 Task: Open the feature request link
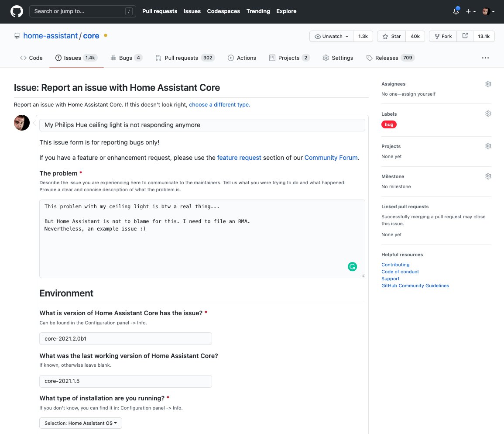click(239, 158)
